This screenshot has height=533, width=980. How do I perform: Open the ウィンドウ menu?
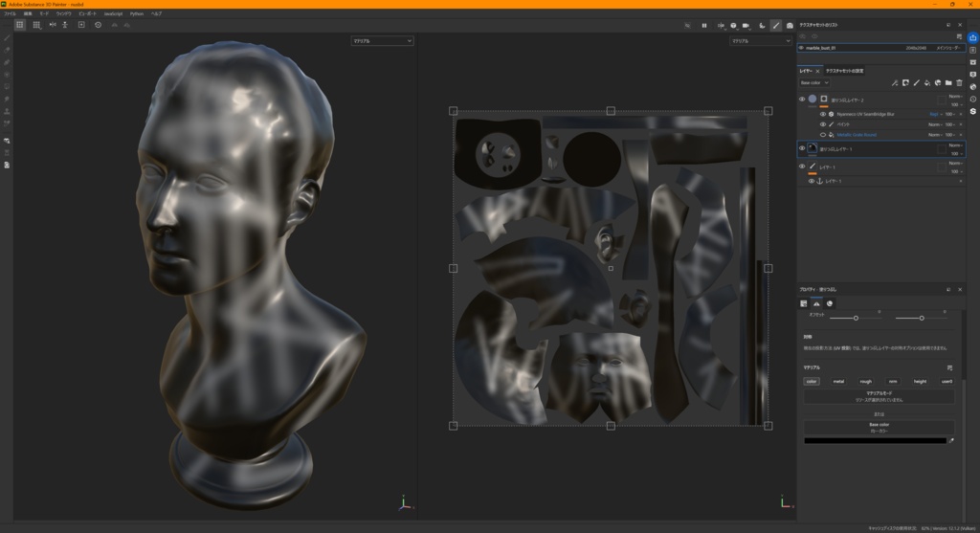(64, 13)
